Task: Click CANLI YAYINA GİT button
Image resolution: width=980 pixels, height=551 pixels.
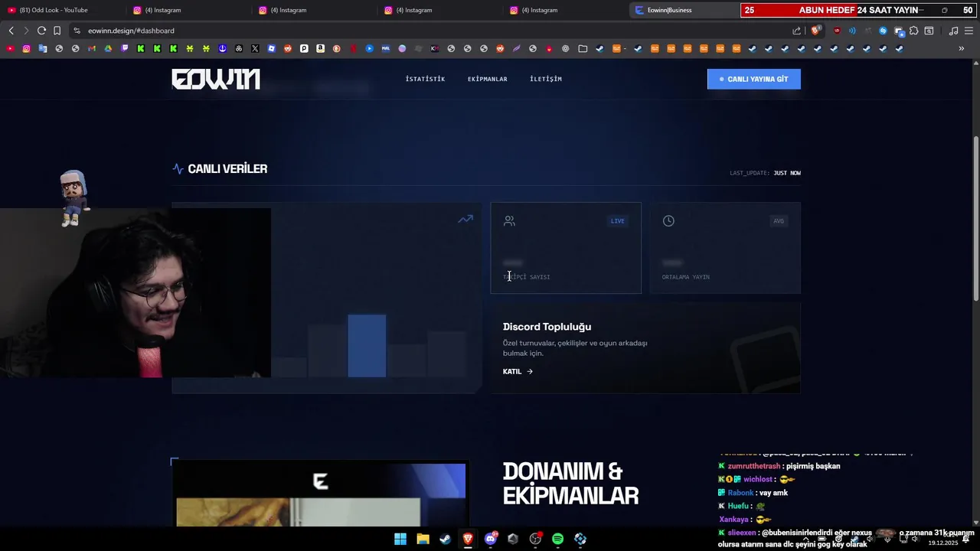Action: (x=754, y=79)
